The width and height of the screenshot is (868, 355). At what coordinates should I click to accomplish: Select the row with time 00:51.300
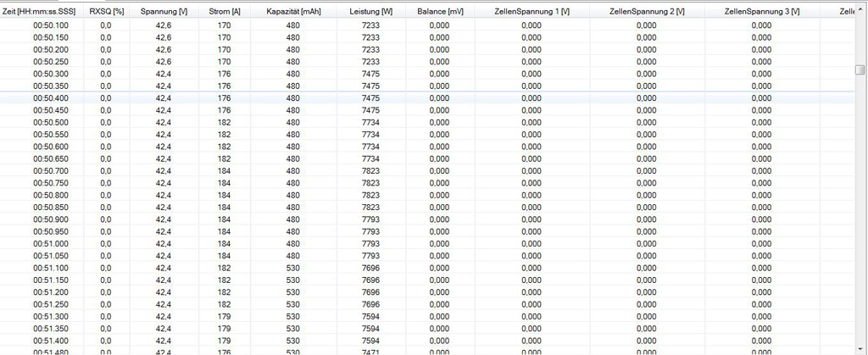[x=51, y=317]
